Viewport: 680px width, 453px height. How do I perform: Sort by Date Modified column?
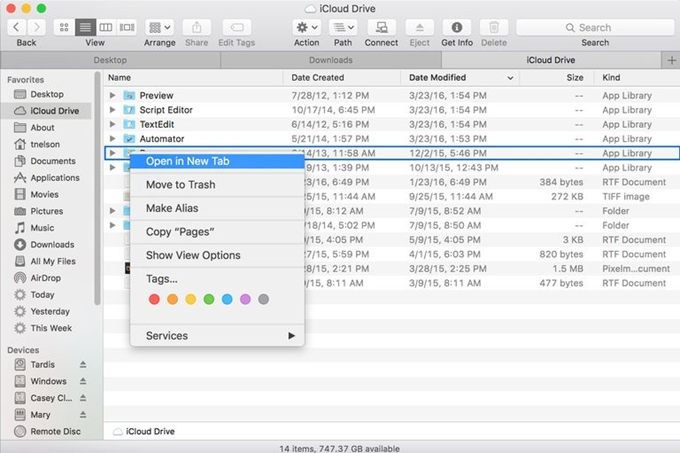pos(460,78)
